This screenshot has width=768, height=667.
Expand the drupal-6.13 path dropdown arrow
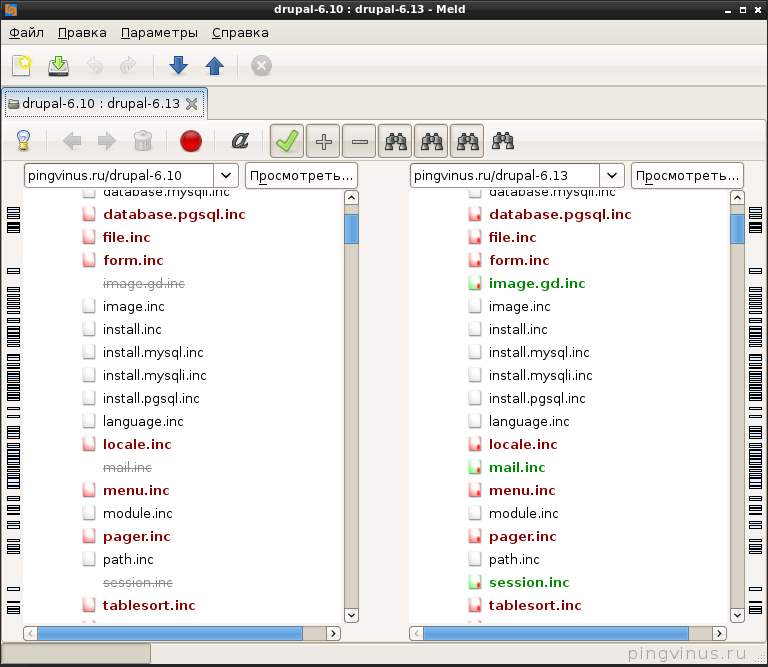click(x=612, y=175)
